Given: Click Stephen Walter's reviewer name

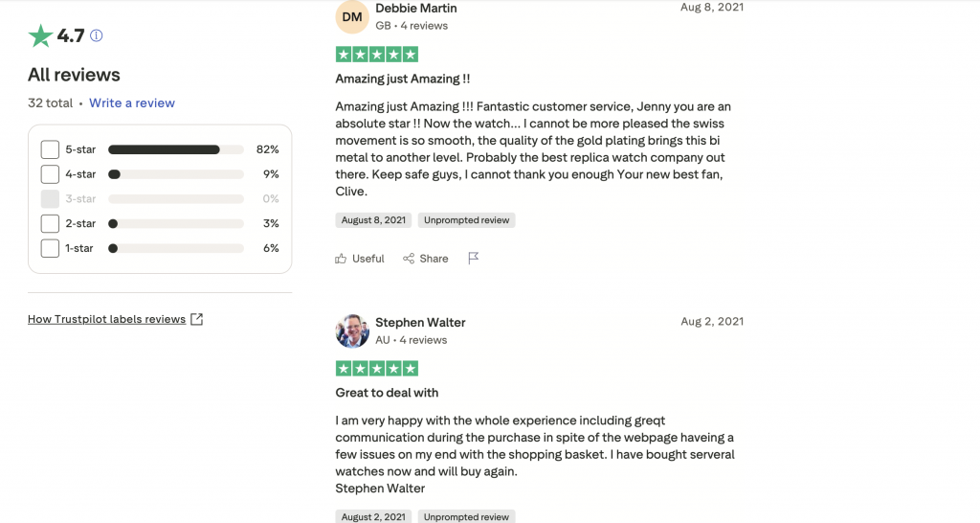Looking at the screenshot, I should coord(420,323).
